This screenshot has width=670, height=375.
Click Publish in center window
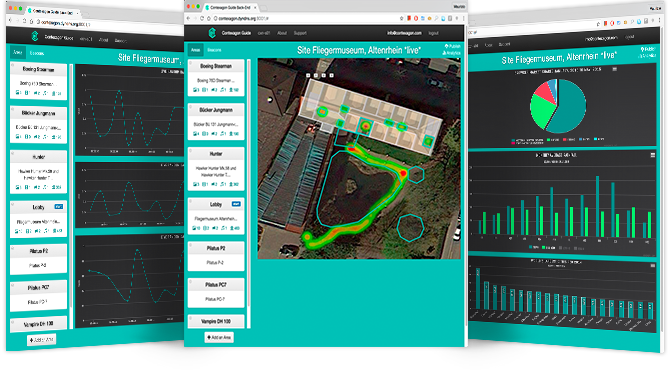(453, 46)
